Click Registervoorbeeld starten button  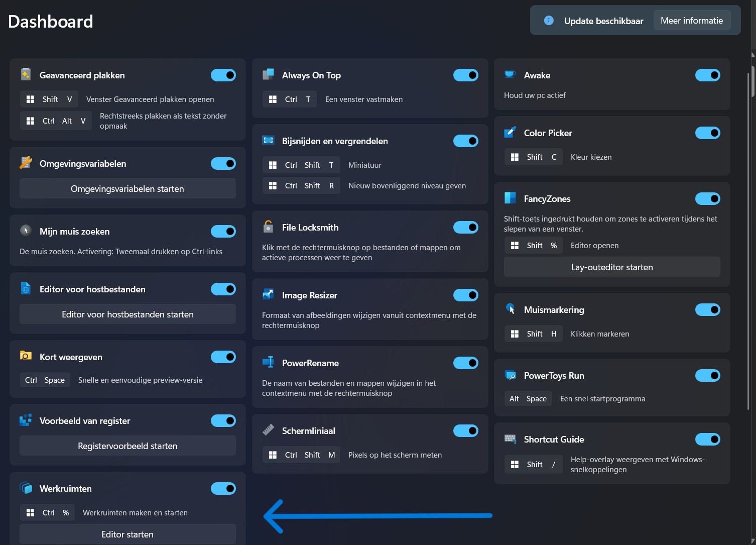tap(128, 446)
